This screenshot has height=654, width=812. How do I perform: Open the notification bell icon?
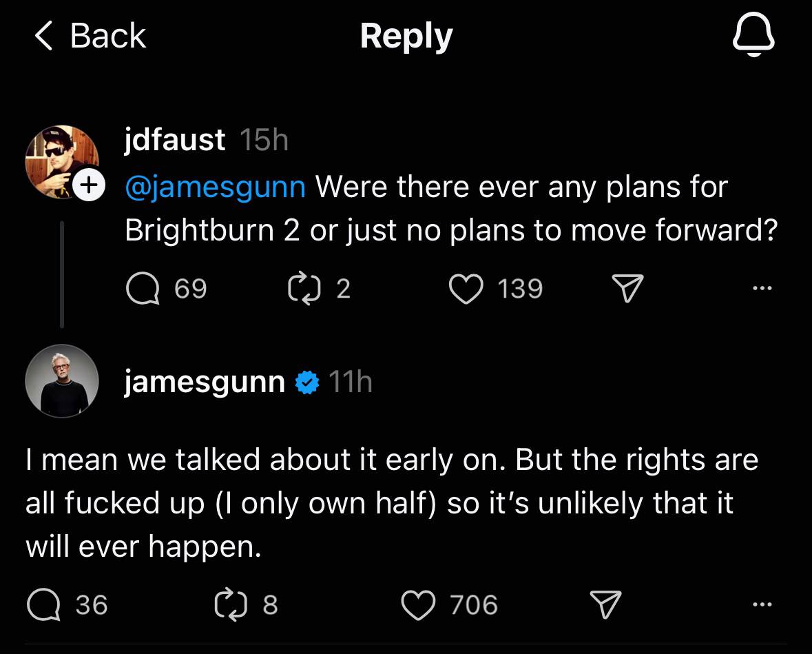[753, 36]
